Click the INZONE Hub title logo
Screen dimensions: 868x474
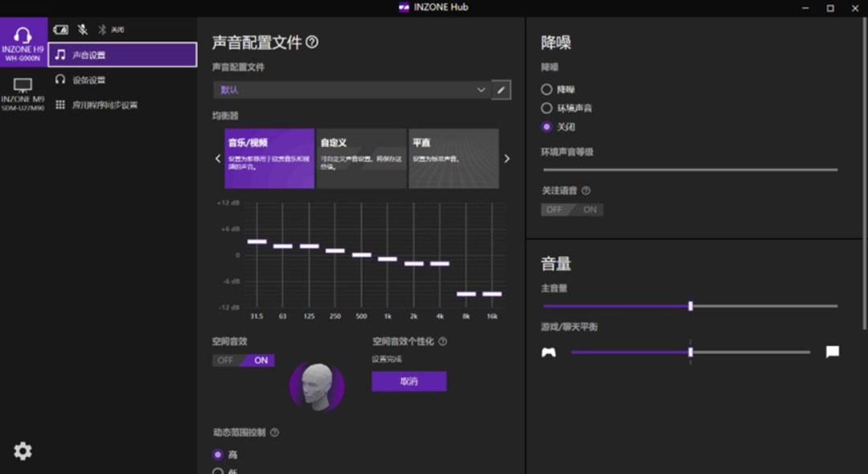point(404,7)
